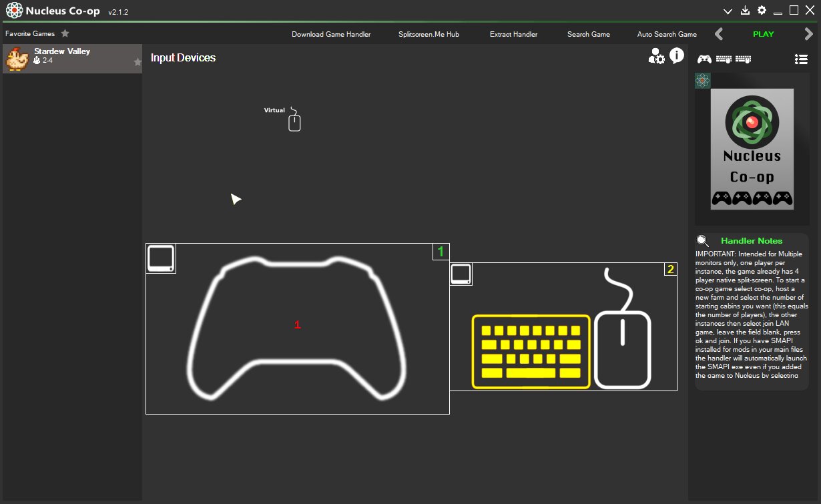Click the Handler Notes heading
The width and height of the screenshot is (821, 504).
[x=752, y=241]
